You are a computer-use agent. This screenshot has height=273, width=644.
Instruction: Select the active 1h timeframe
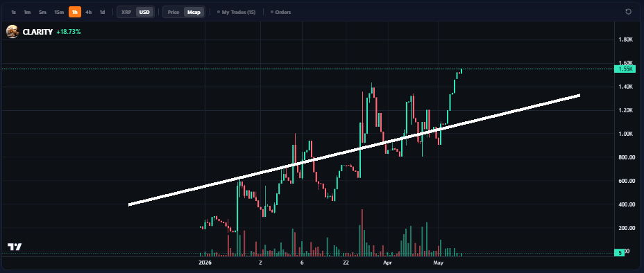75,12
